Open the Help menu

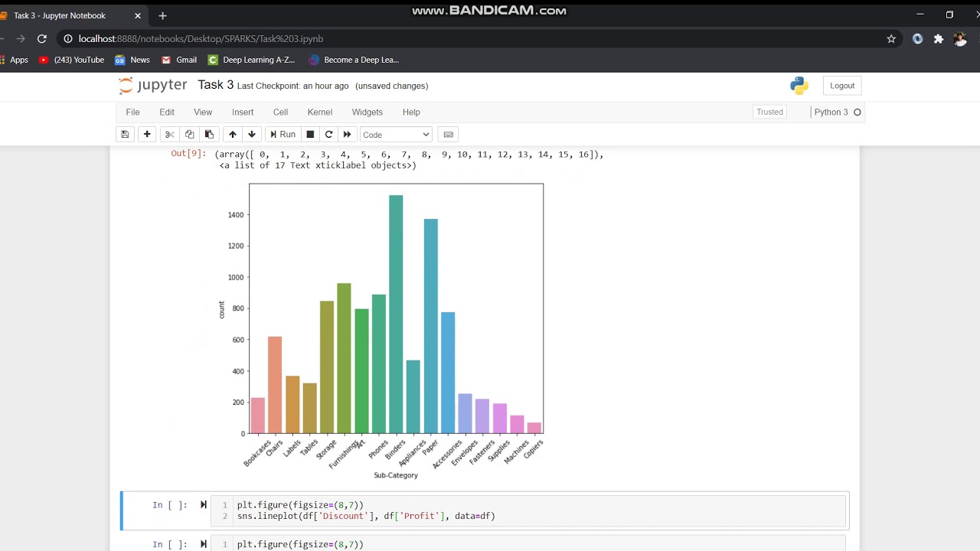click(x=411, y=112)
